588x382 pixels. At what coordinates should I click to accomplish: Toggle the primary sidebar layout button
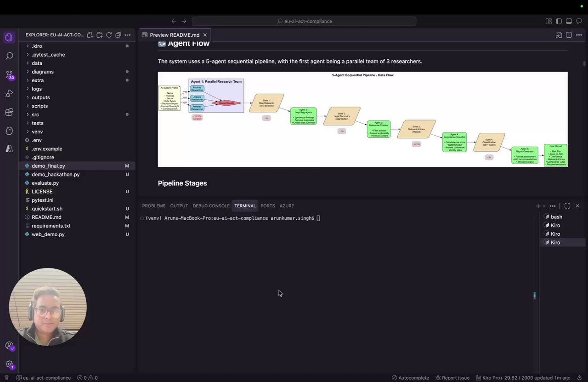click(559, 21)
